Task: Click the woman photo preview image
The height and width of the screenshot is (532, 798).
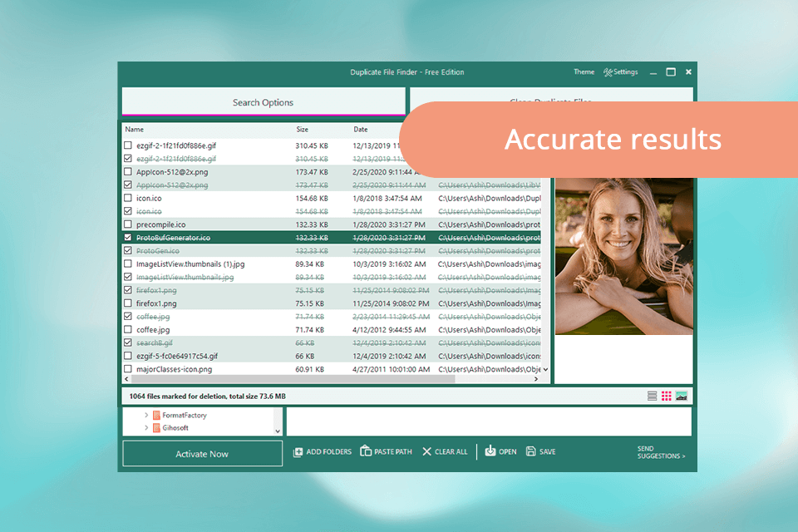Action: click(624, 256)
